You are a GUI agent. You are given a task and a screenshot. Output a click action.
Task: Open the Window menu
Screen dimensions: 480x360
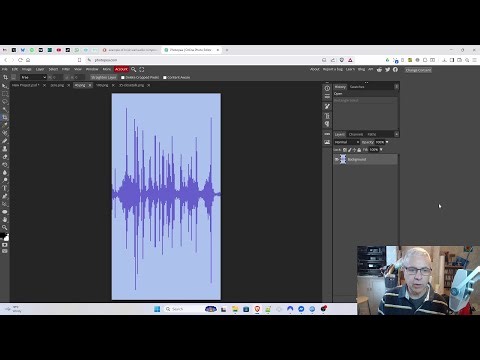pyautogui.click(x=92, y=69)
